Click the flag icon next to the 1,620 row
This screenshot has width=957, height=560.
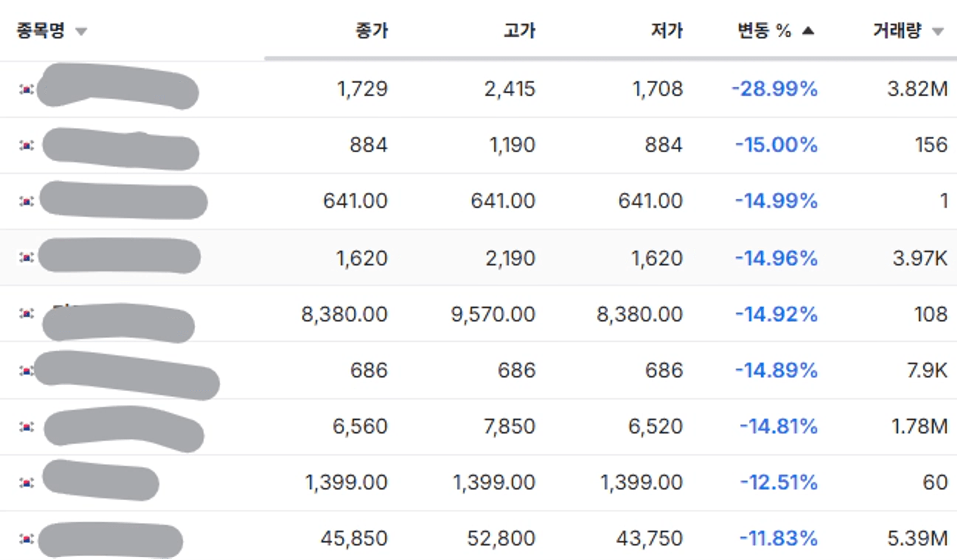pyautogui.click(x=27, y=257)
